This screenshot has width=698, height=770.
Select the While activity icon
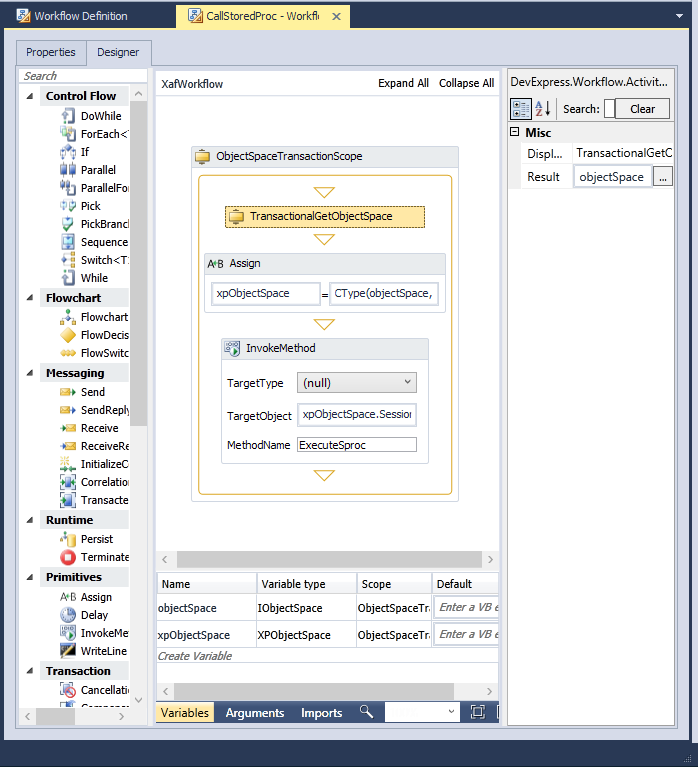point(68,278)
